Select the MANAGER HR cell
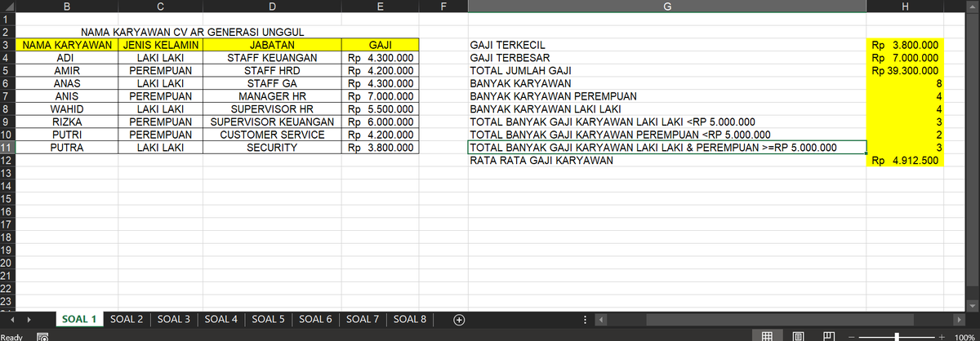This screenshot has height=341, width=980. pyautogui.click(x=274, y=96)
